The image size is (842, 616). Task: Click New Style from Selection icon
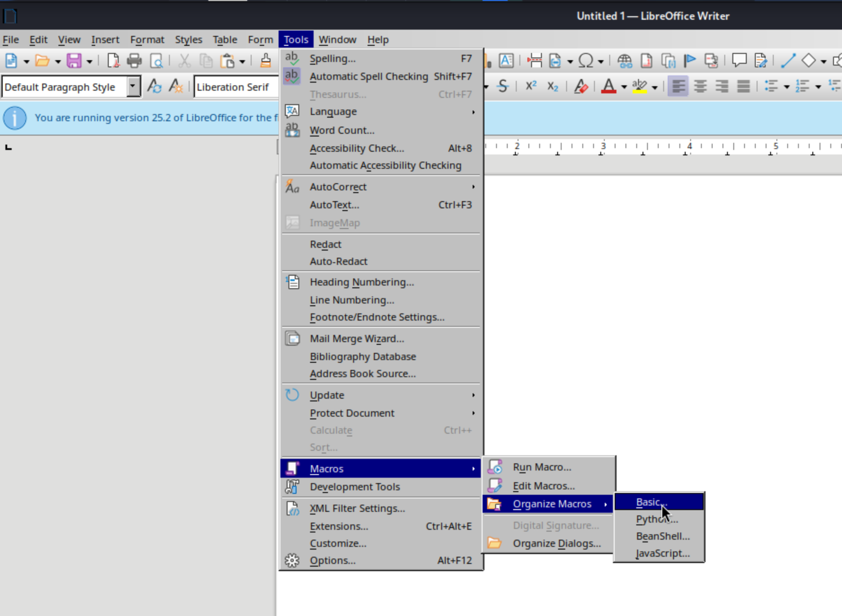point(176,86)
